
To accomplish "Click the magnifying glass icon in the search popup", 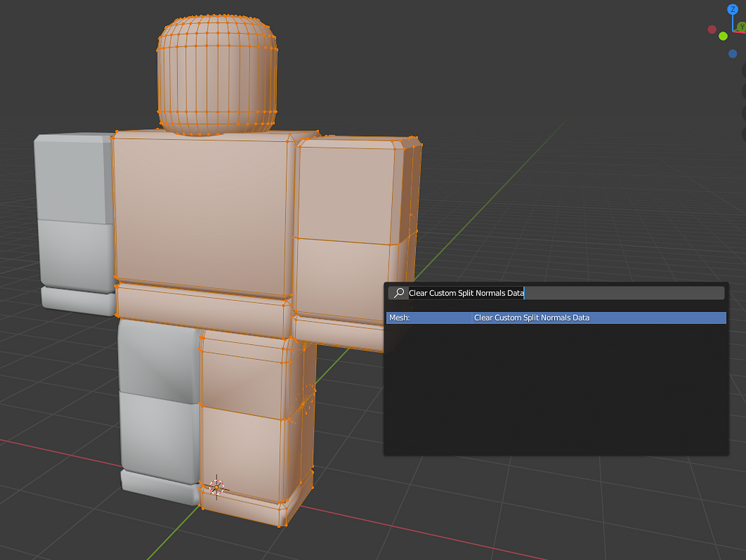I will (398, 293).
